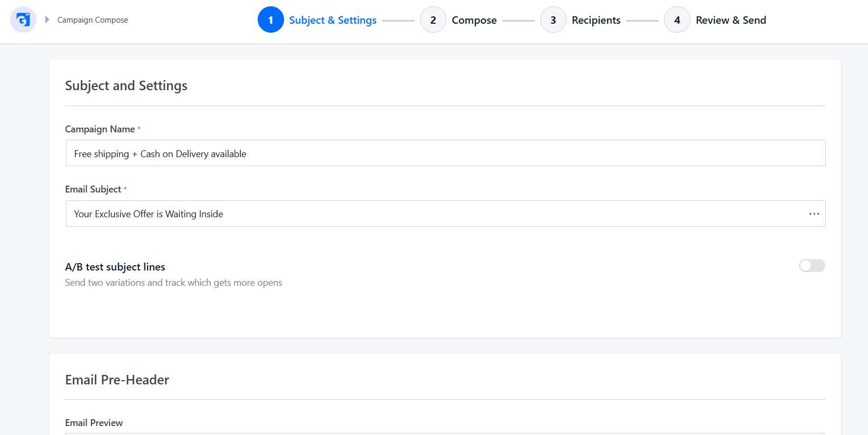Go to the Compose step
The image size is (868, 435).
point(474,20)
